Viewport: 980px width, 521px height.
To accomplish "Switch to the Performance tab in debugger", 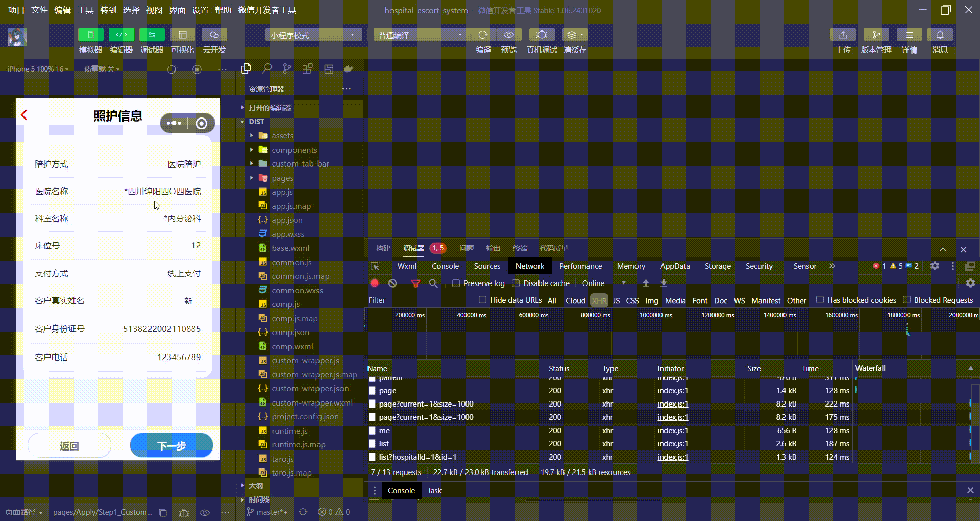I will [x=581, y=266].
